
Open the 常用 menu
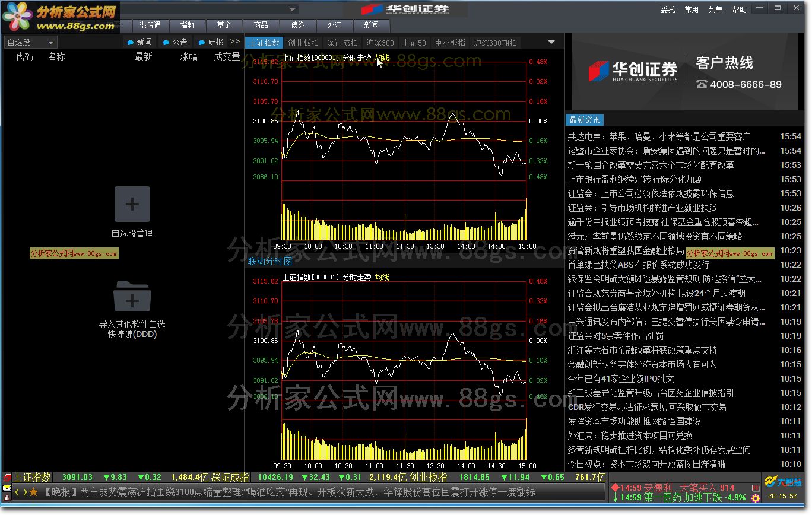[692, 9]
